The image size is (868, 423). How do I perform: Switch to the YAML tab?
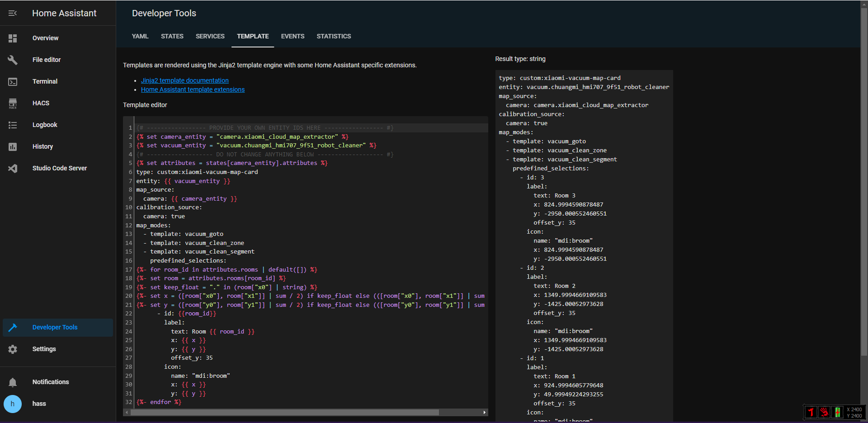140,36
